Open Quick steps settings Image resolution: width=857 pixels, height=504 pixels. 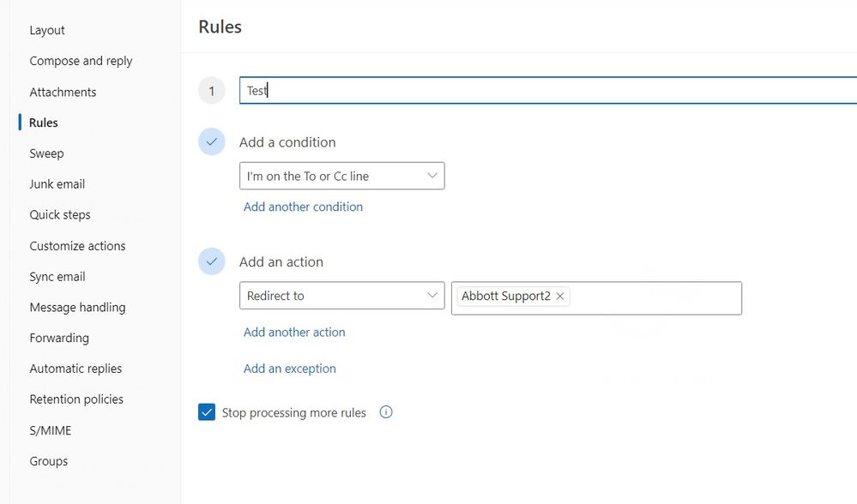pos(59,214)
